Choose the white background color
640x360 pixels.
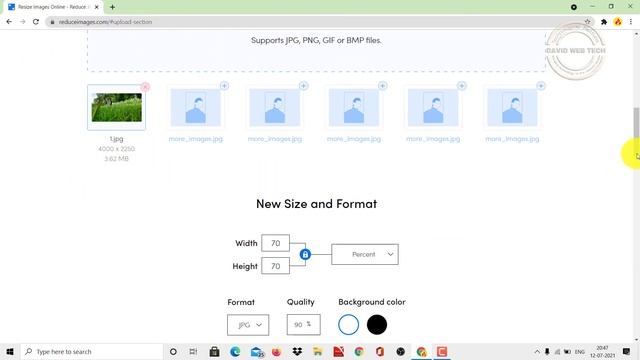point(349,324)
